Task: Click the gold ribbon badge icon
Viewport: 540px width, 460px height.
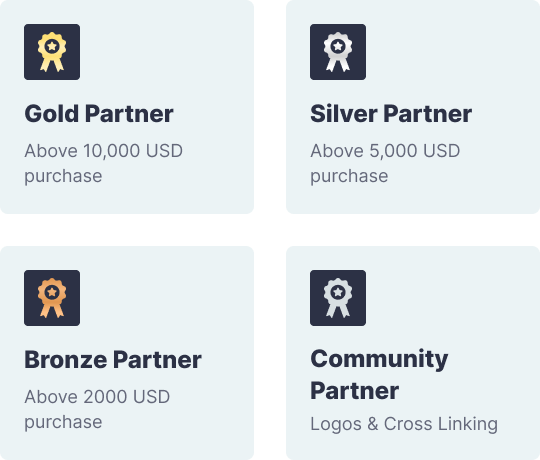Action: click(x=52, y=52)
